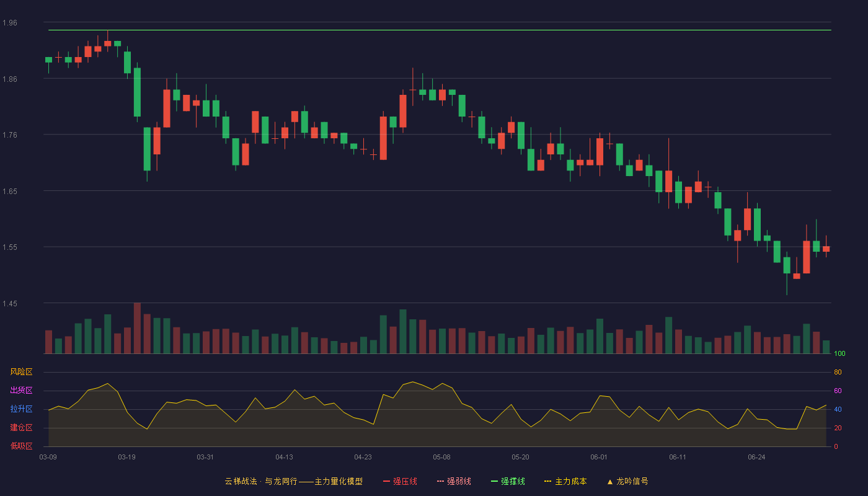Viewport: 868px width, 496px height.
Task: Hide the 强撑线 series via legend
Action: tap(508, 481)
